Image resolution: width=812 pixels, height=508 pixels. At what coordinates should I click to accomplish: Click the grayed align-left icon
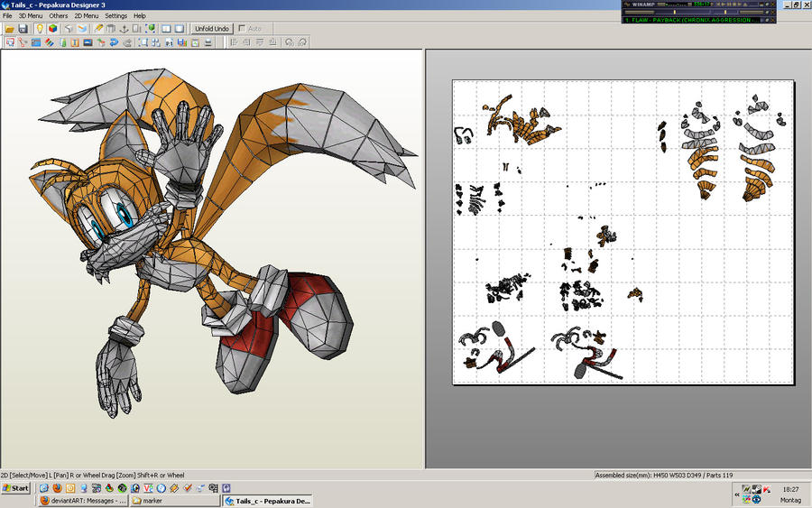click(234, 42)
